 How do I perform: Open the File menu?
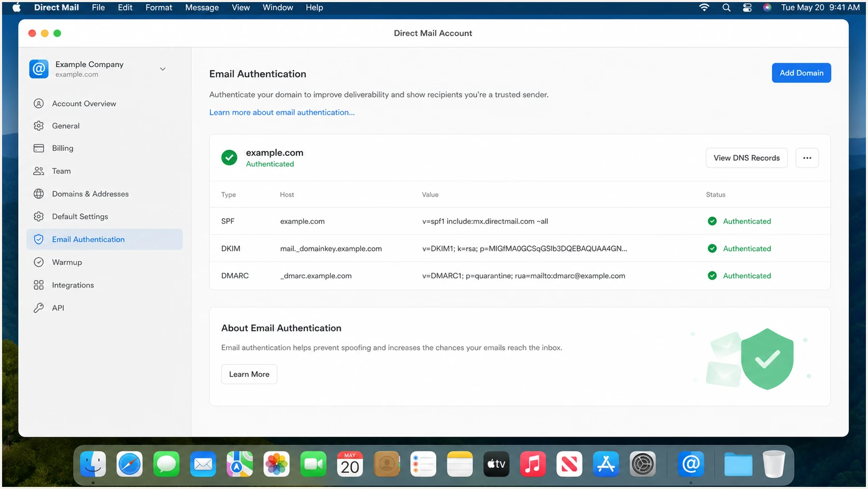click(x=98, y=7)
